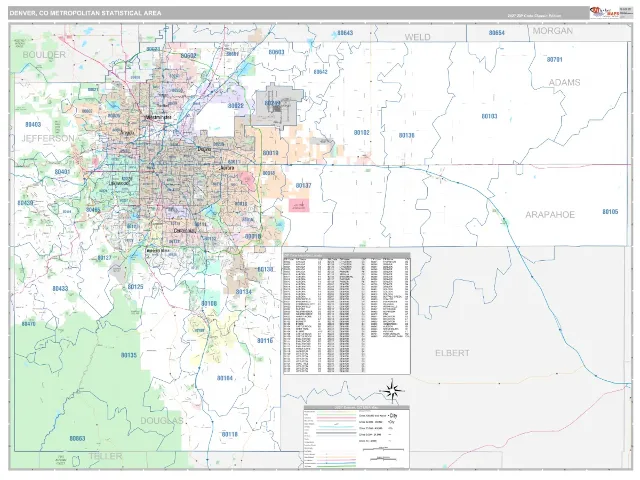Viewport: 640px width, 480px height.
Task: Click ZIP code 80135 label
Action: [x=129, y=356]
